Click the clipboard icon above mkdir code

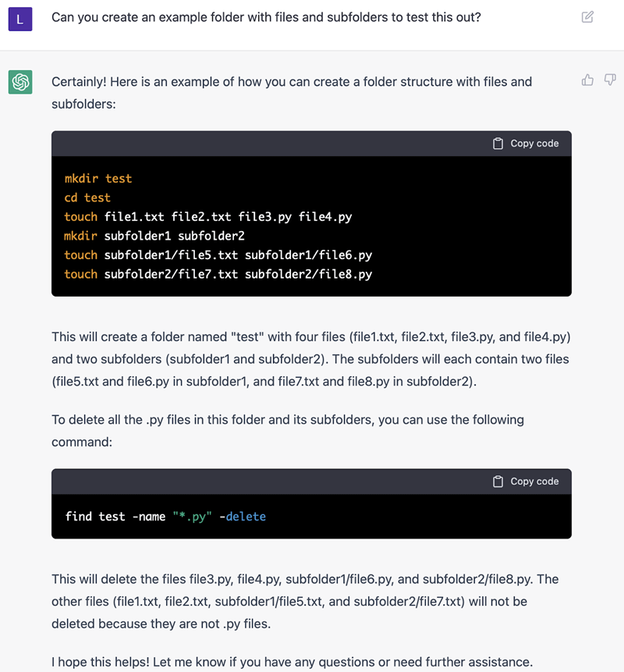click(x=498, y=144)
